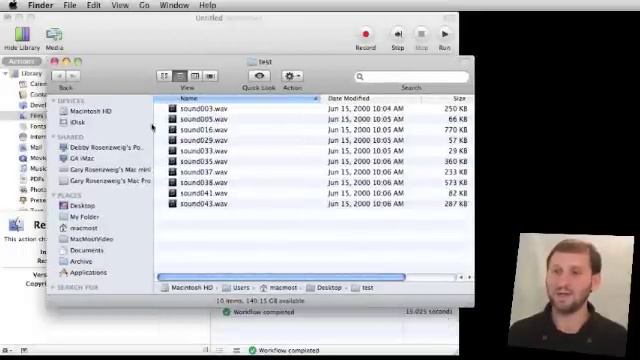Screen dimensions: 640x360
Task: Click the sound041.wav file icon
Action: [x=173, y=193]
